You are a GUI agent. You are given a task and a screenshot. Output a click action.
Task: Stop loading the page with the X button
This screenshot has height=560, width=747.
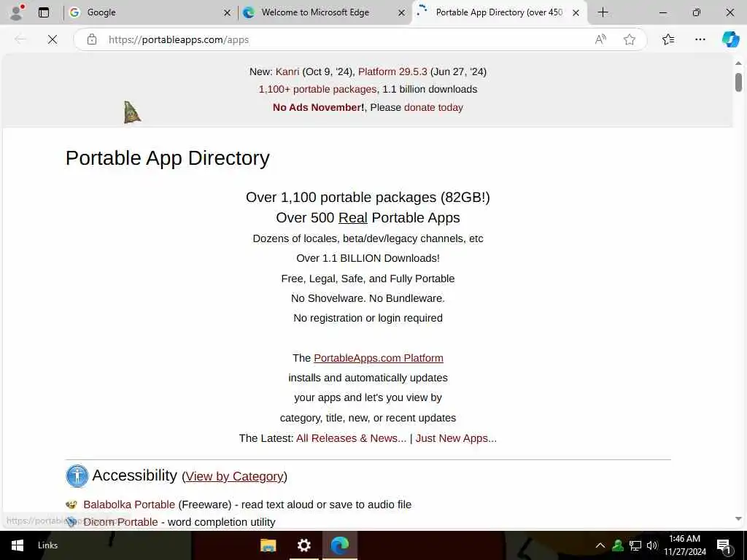(x=53, y=39)
